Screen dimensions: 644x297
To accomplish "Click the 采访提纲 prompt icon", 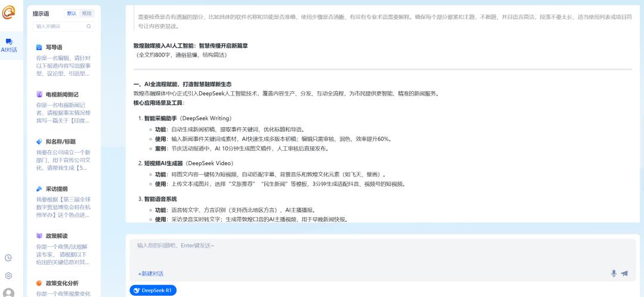I will [39, 188].
